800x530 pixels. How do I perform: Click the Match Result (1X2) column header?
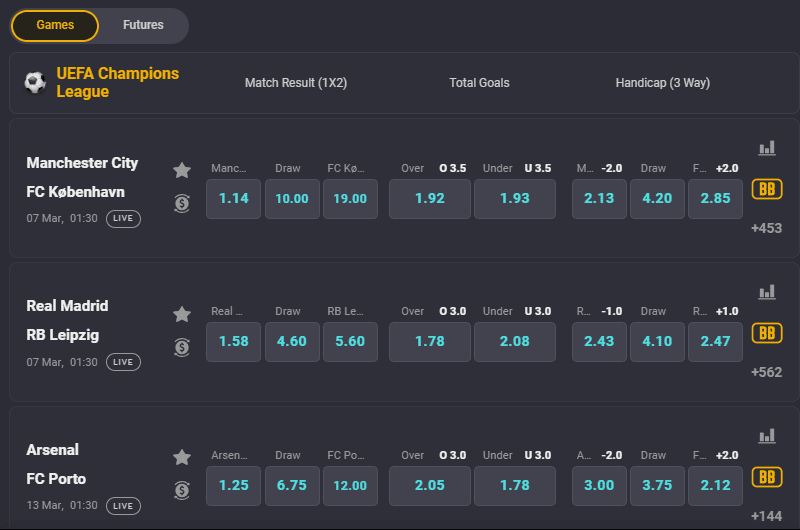[296, 83]
